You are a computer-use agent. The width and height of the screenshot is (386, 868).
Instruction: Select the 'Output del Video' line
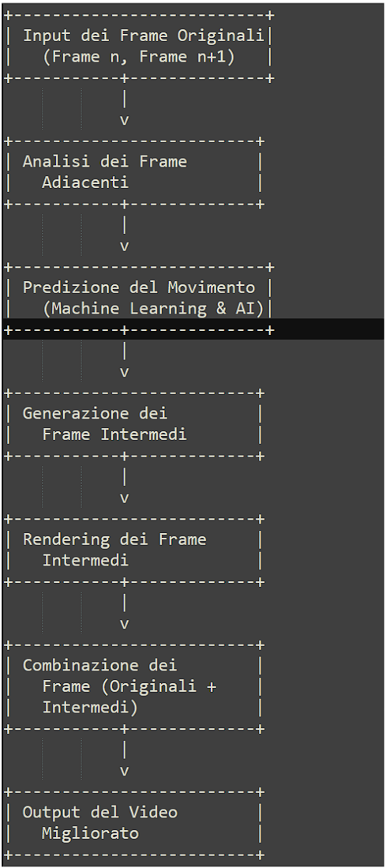(100, 812)
